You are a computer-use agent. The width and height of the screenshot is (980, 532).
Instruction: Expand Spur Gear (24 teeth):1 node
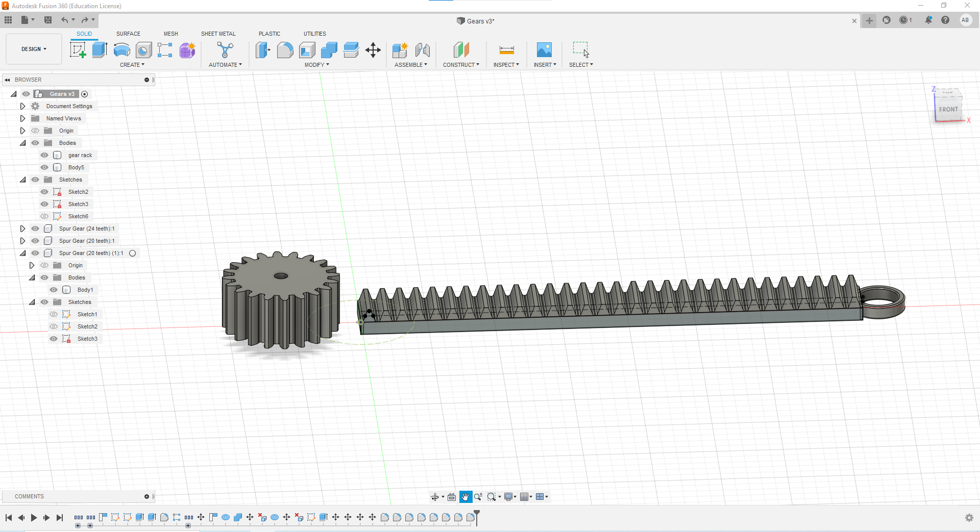click(22, 229)
